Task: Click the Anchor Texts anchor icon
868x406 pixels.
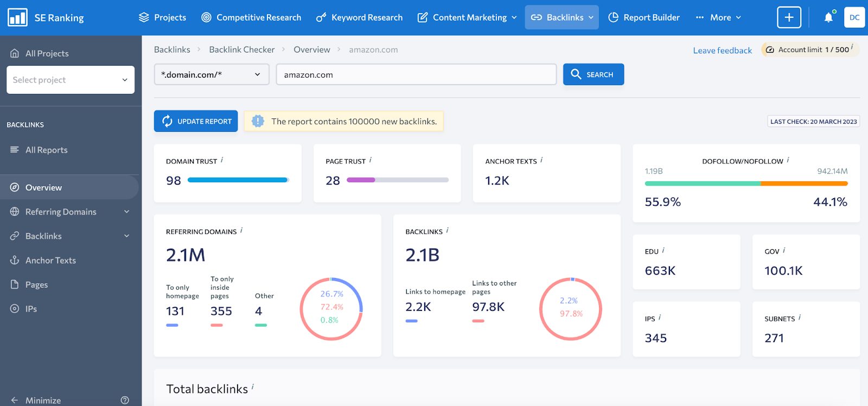Action: click(15, 260)
